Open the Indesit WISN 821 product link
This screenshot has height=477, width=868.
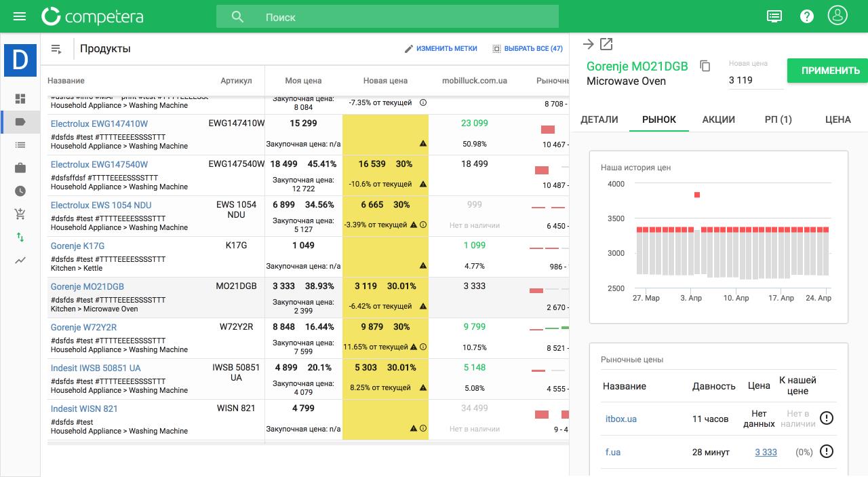[x=84, y=408]
